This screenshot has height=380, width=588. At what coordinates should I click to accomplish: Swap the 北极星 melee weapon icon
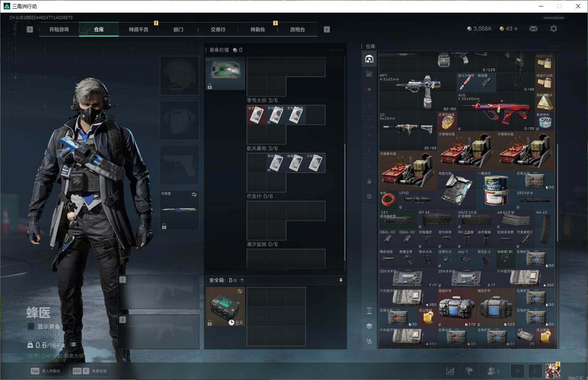tap(194, 194)
